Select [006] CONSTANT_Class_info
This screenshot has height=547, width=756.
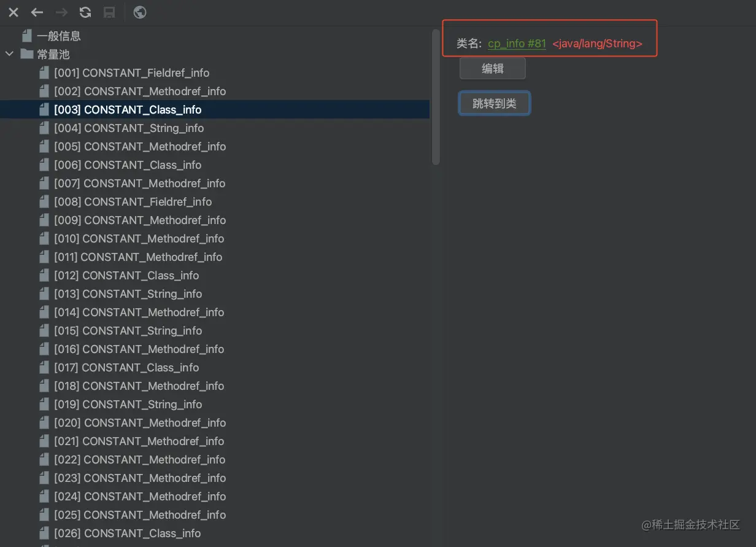215,165
